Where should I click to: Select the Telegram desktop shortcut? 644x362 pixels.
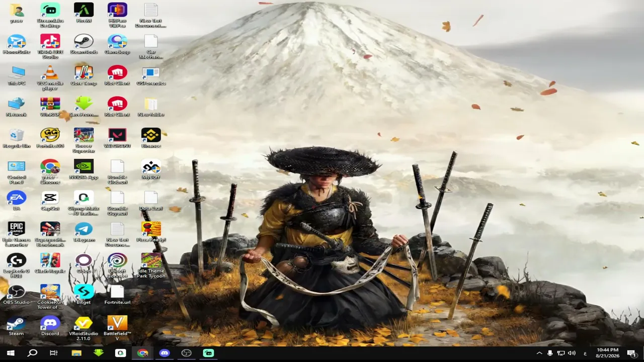tap(84, 231)
